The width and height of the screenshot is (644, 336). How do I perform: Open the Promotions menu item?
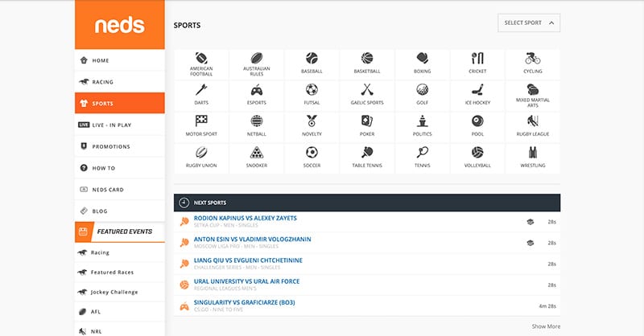(119, 146)
